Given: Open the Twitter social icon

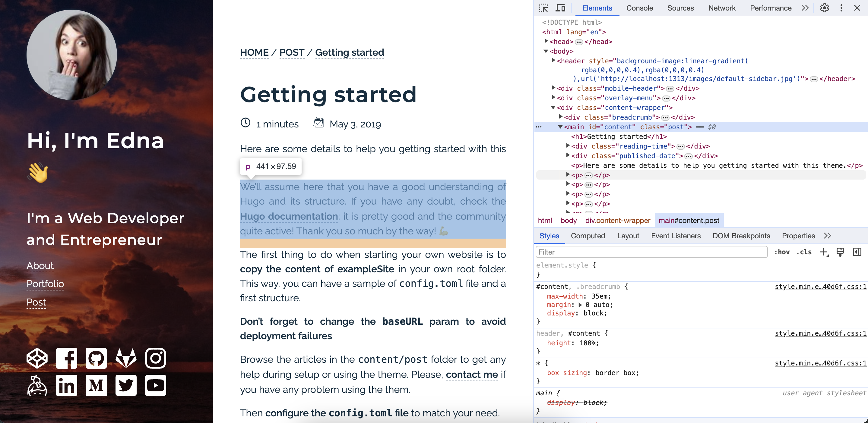Looking at the screenshot, I should pyautogui.click(x=126, y=385).
